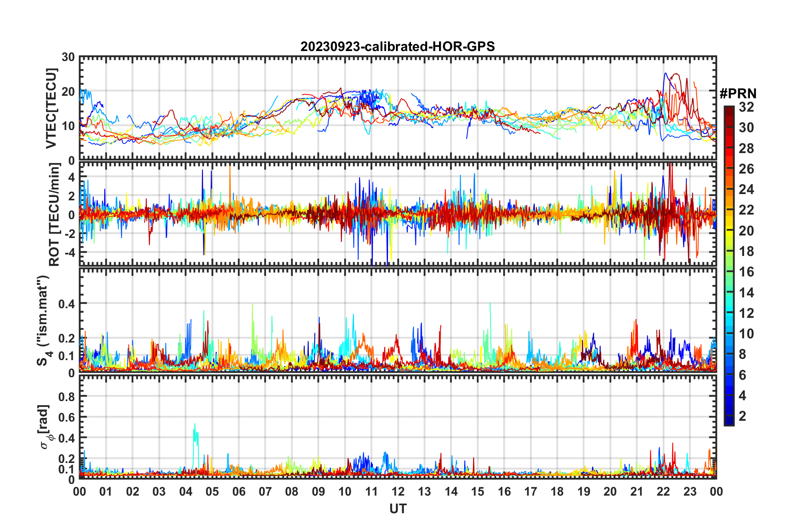The image size is (796, 532).
Task: Click x-axis tick label 11
Action: click(x=371, y=491)
